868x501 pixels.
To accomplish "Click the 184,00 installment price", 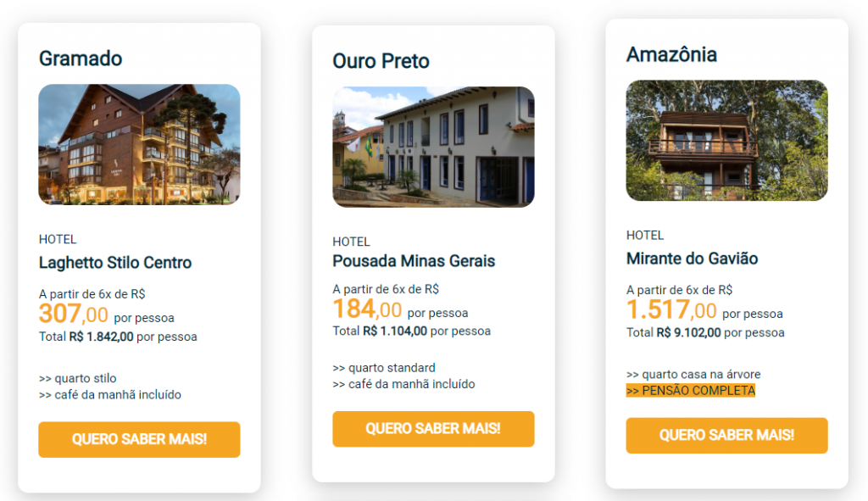I will click(367, 309).
